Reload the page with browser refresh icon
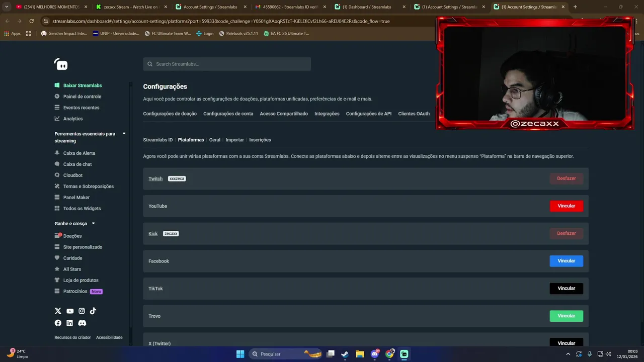The width and height of the screenshot is (644, 362). coord(31,21)
